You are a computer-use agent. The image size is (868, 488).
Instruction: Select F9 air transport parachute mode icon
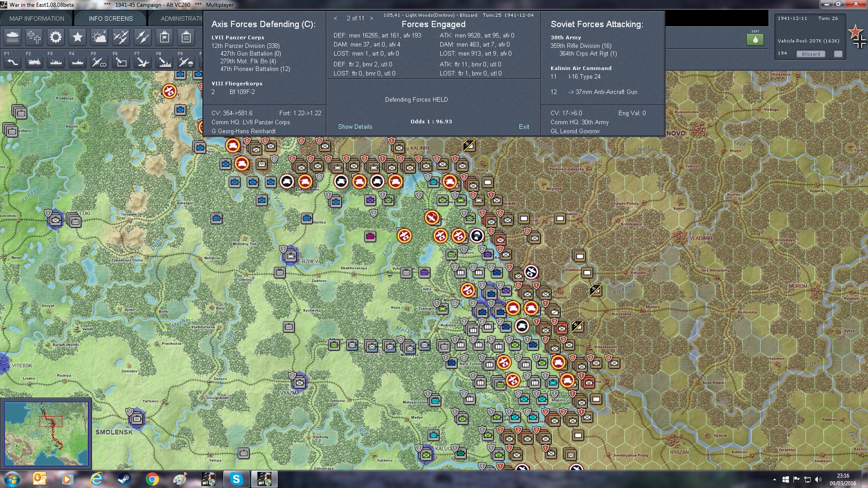tap(186, 62)
